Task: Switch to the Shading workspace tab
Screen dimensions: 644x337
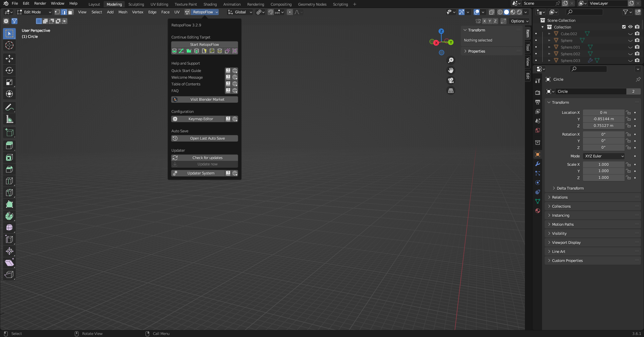Action: 210,4
